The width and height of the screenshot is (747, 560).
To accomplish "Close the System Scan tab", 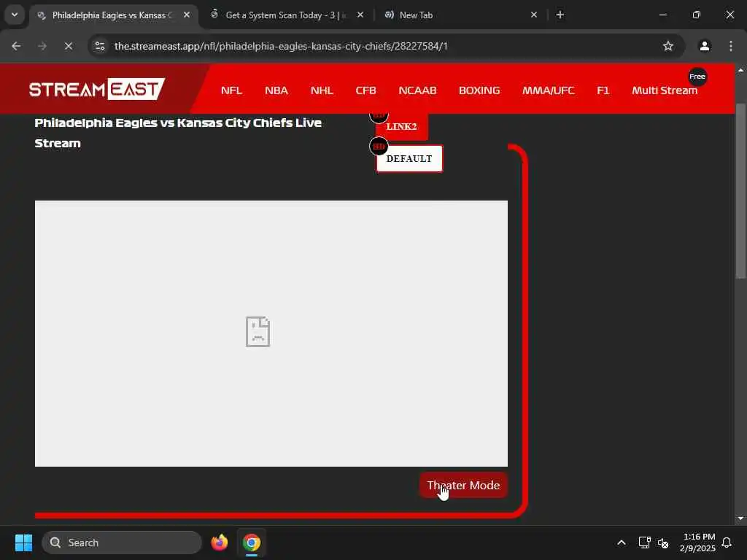I will click(360, 15).
